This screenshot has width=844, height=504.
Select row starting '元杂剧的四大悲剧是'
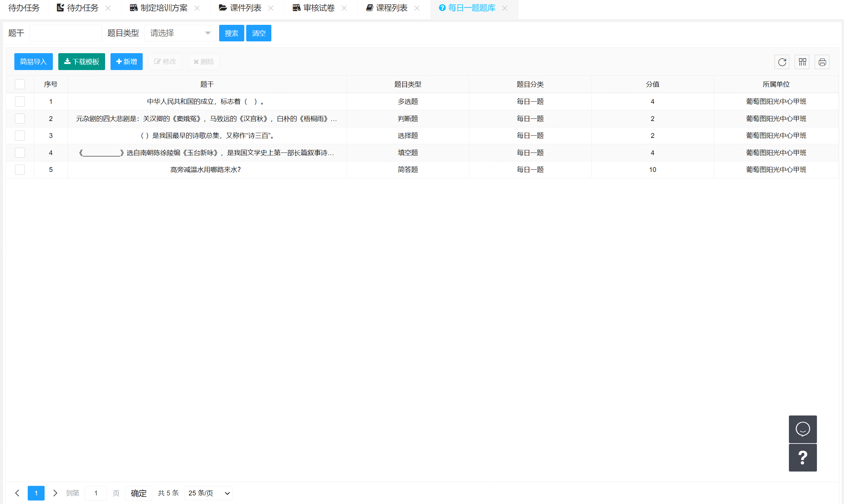[x=422, y=118]
